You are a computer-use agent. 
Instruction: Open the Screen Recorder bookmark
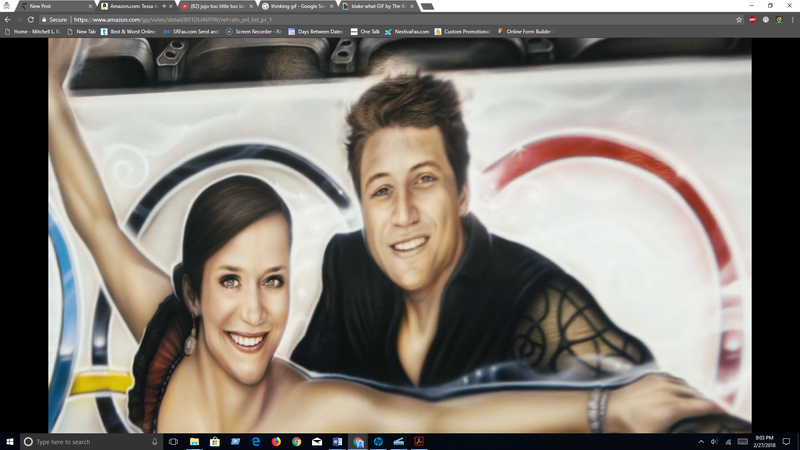[x=254, y=32]
